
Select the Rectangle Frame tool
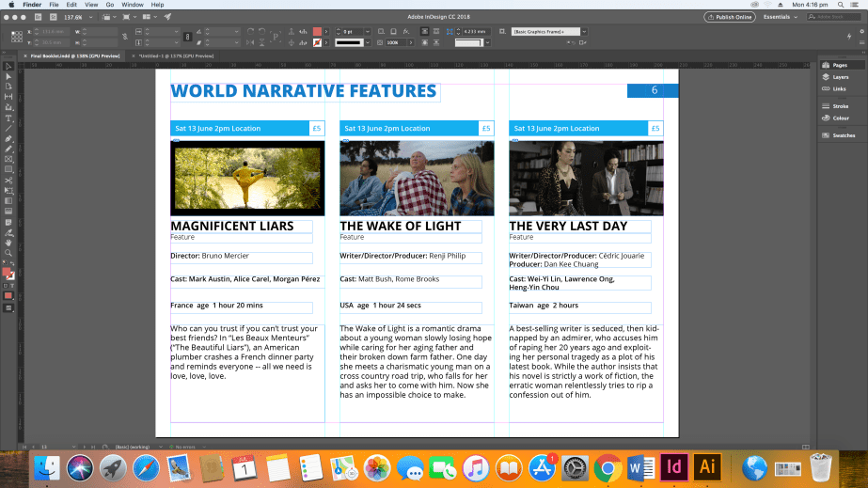[x=8, y=159]
